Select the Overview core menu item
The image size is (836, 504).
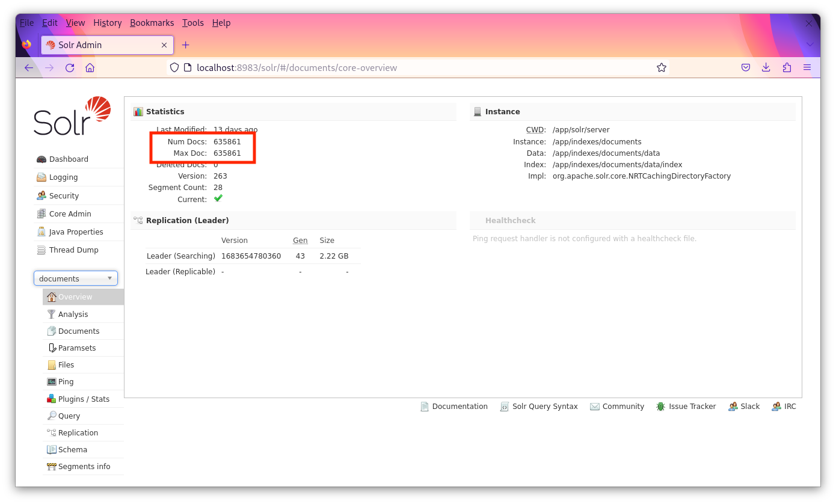[83, 297]
